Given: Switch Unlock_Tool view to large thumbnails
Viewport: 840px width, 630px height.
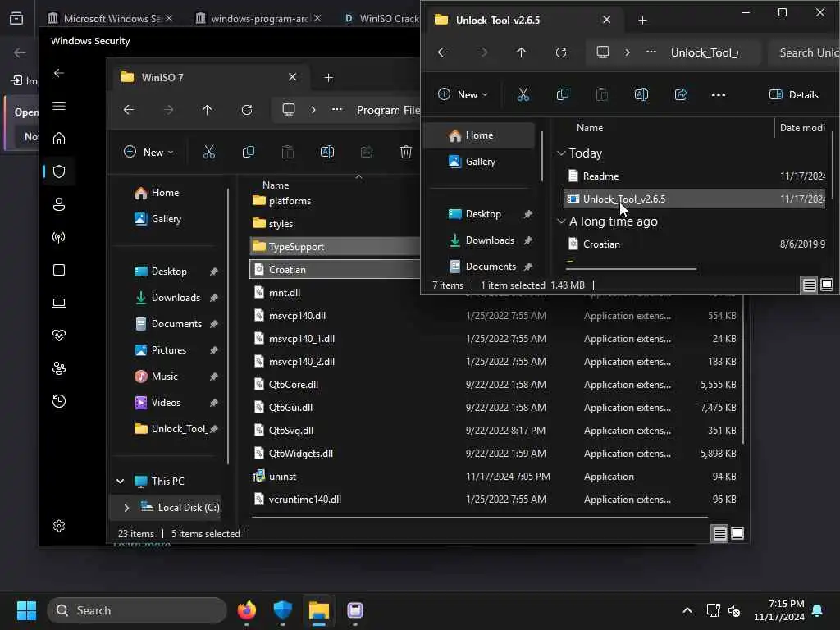Looking at the screenshot, I should [827, 285].
